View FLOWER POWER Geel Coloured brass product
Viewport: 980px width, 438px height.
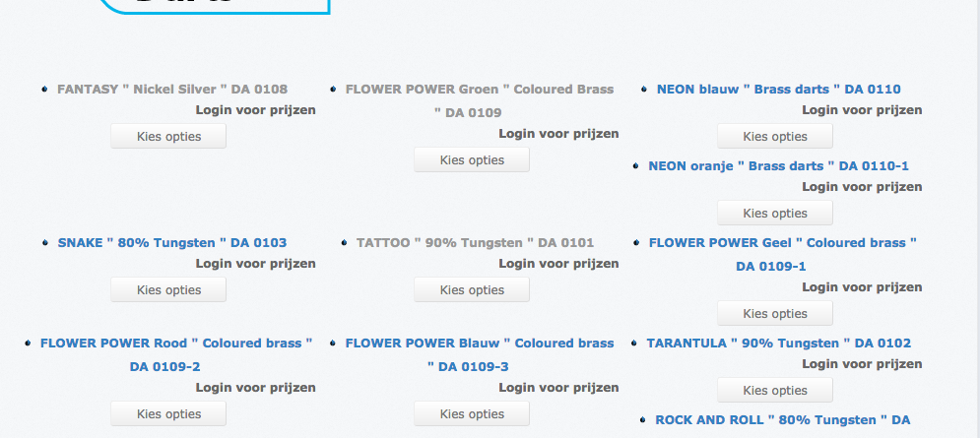pyautogui.click(x=782, y=242)
